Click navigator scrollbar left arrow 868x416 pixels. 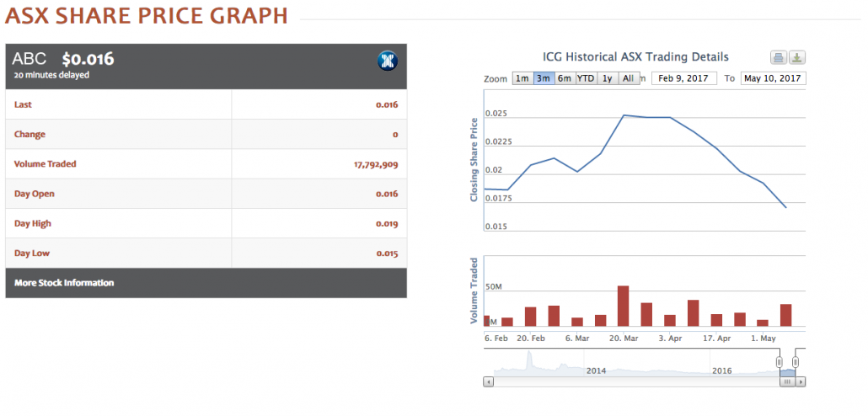488,381
